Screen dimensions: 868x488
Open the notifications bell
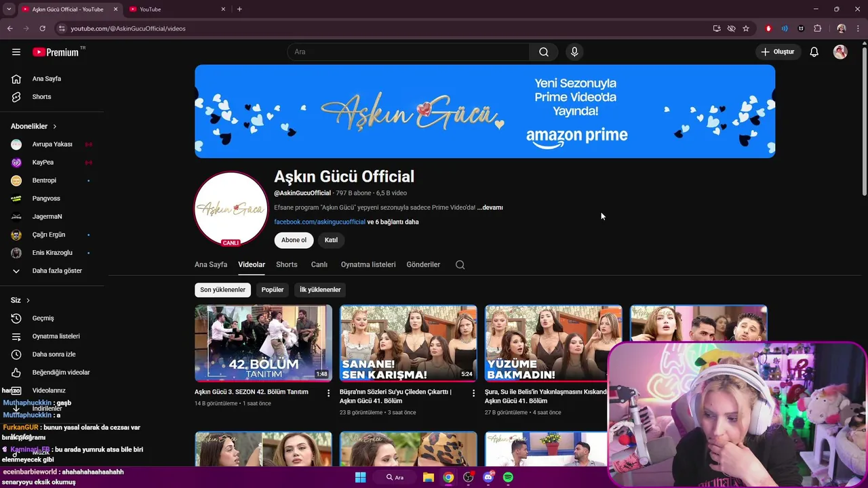[814, 52]
